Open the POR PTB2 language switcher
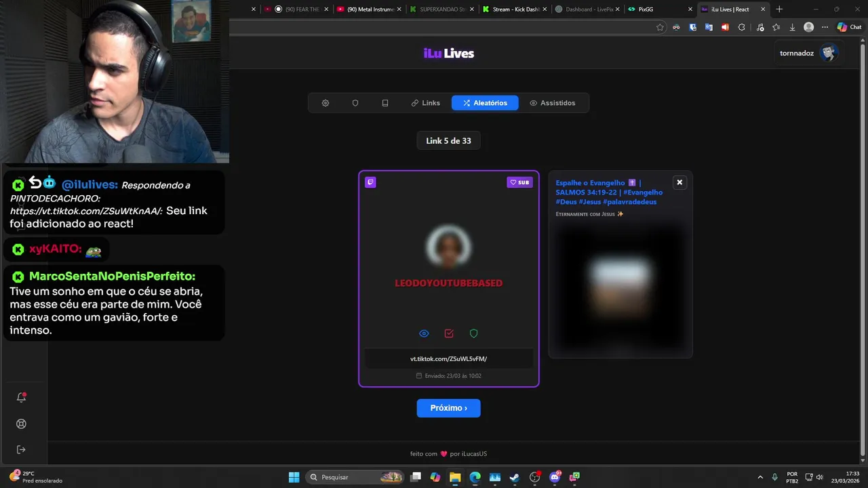The height and width of the screenshot is (488, 868). tap(792, 477)
